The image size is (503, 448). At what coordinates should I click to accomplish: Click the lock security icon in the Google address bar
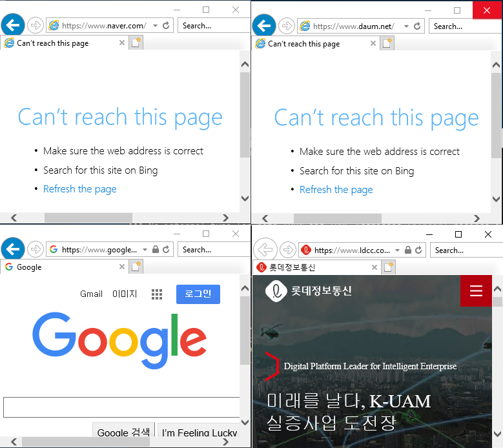[156, 249]
